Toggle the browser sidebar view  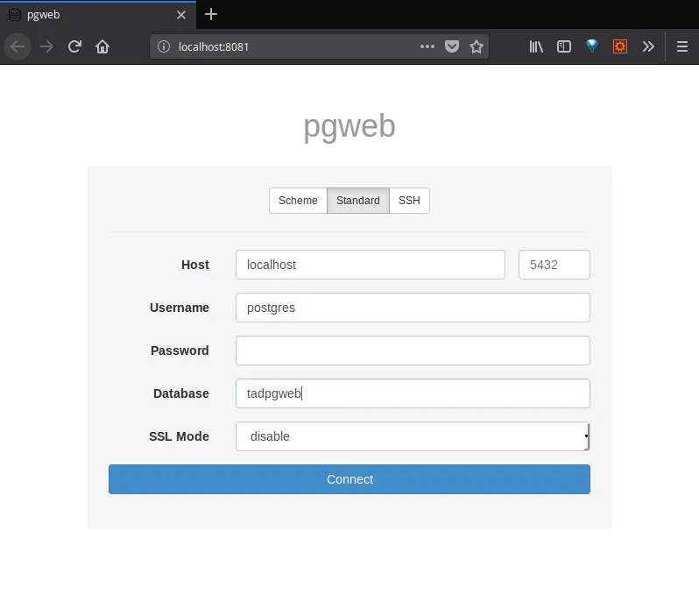click(564, 46)
